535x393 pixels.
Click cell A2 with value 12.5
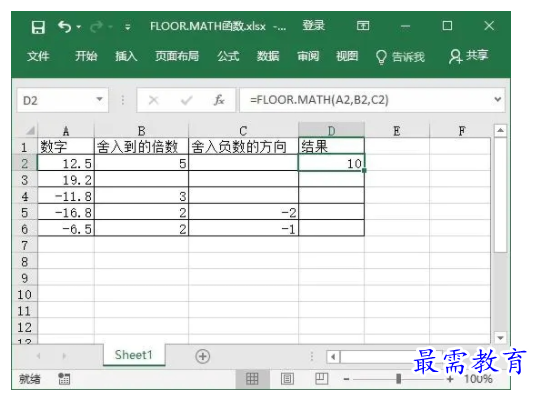(66, 163)
